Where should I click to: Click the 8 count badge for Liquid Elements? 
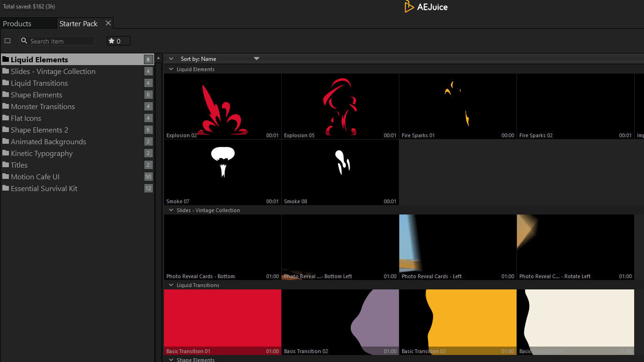coord(148,59)
